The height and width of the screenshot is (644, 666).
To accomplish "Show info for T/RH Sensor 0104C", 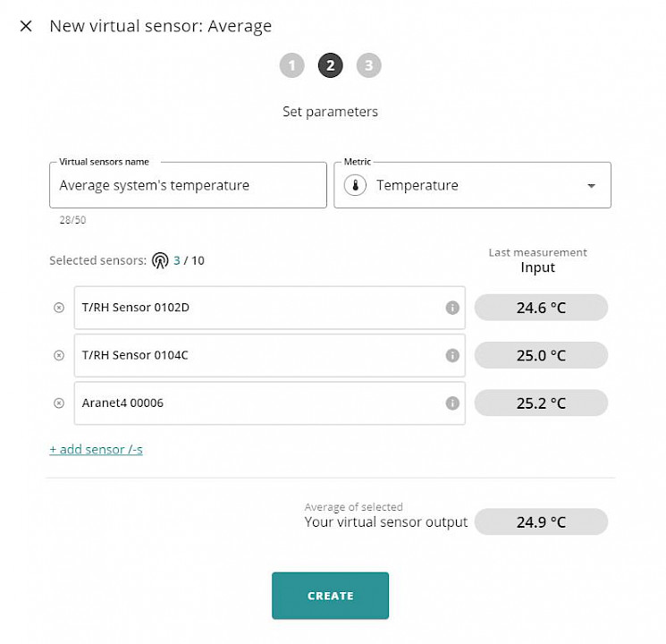I will 452,355.
